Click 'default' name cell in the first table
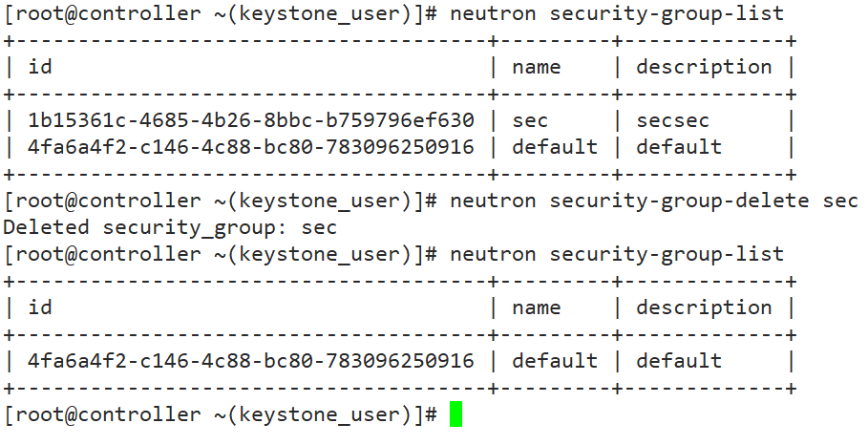This screenshot has height=445, width=868. pyautogui.click(x=555, y=147)
